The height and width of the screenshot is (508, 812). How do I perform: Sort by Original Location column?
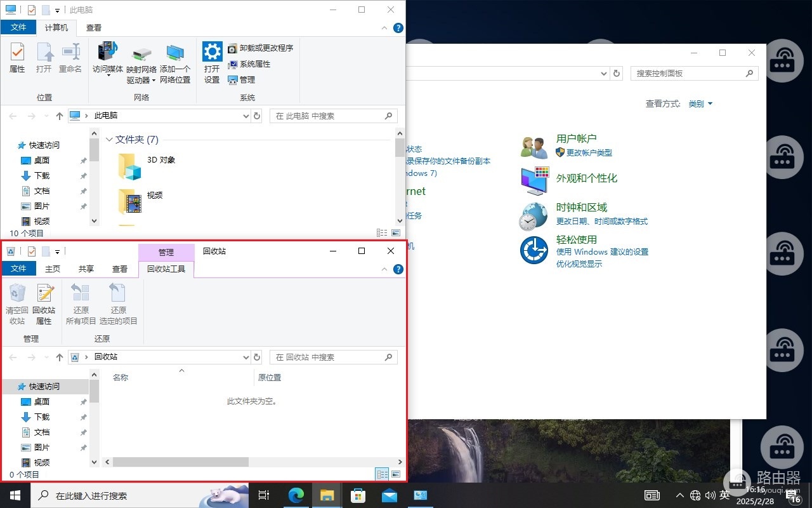pyautogui.click(x=270, y=378)
